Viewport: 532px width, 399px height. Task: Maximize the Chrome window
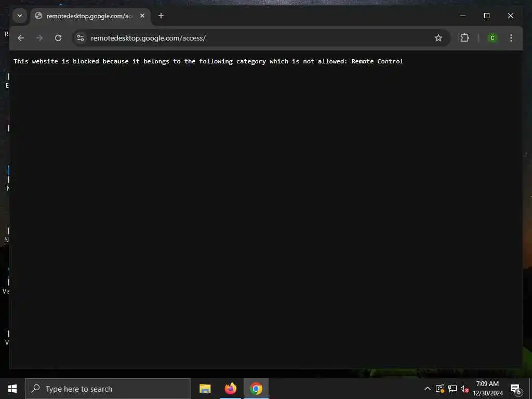coord(486,16)
